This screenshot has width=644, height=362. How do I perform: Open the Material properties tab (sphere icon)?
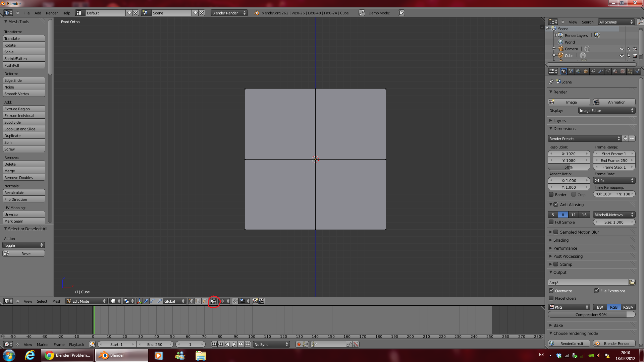(615, 71)
